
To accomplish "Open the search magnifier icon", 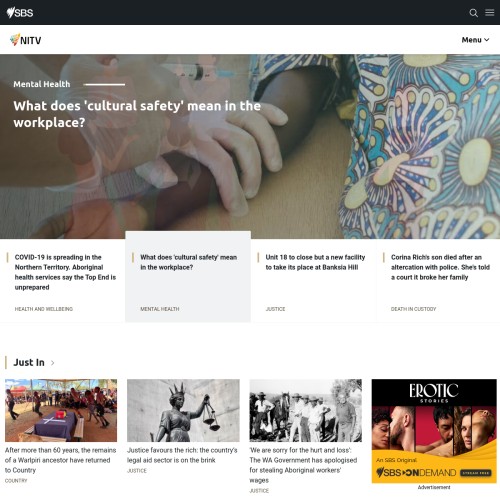I will 473,13.
